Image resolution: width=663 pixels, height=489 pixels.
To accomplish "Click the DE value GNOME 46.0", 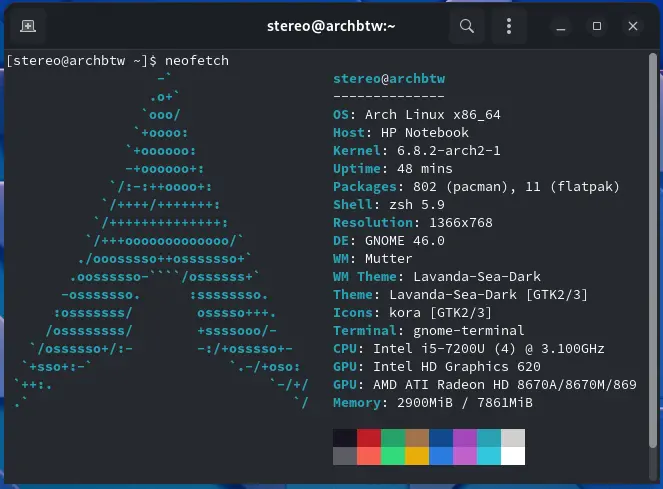I will tap(405, 241).
